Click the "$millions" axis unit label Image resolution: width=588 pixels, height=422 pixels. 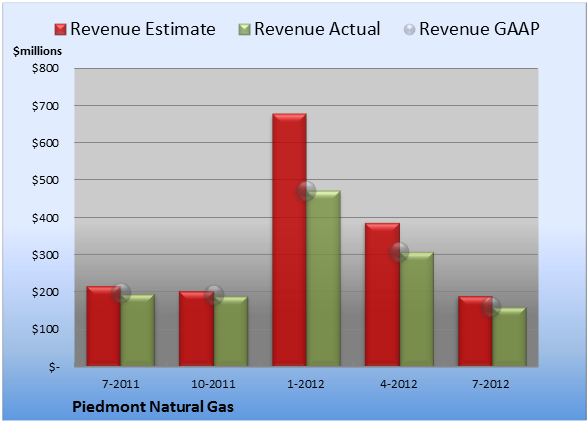[38, 51]
